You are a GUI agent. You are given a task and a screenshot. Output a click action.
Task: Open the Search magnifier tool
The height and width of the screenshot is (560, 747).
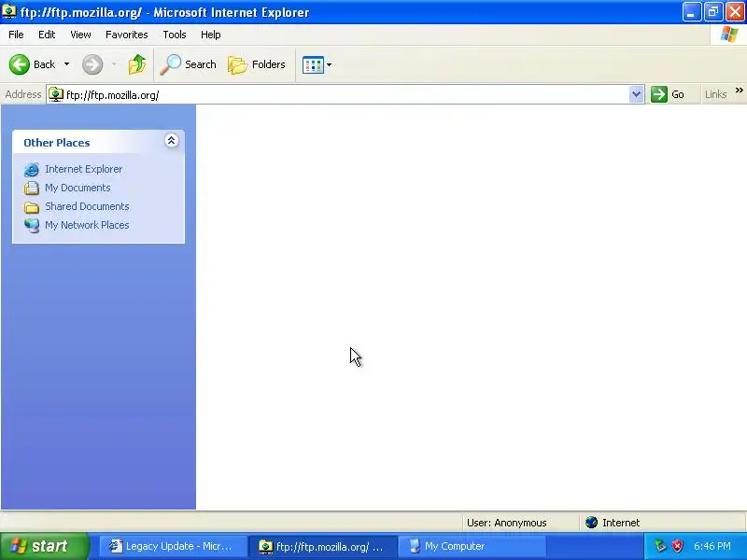coord(188,64)
